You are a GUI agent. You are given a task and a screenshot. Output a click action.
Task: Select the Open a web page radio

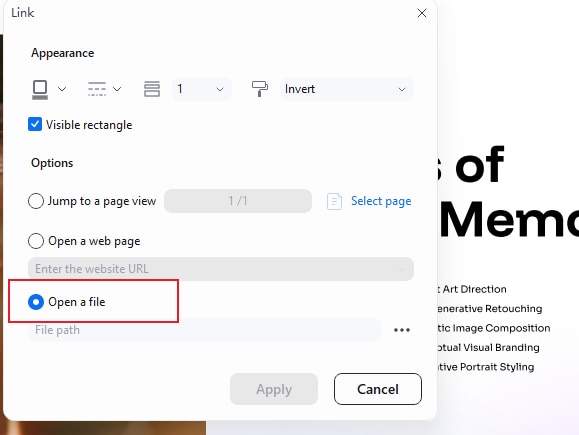click(x=36, y=241)
